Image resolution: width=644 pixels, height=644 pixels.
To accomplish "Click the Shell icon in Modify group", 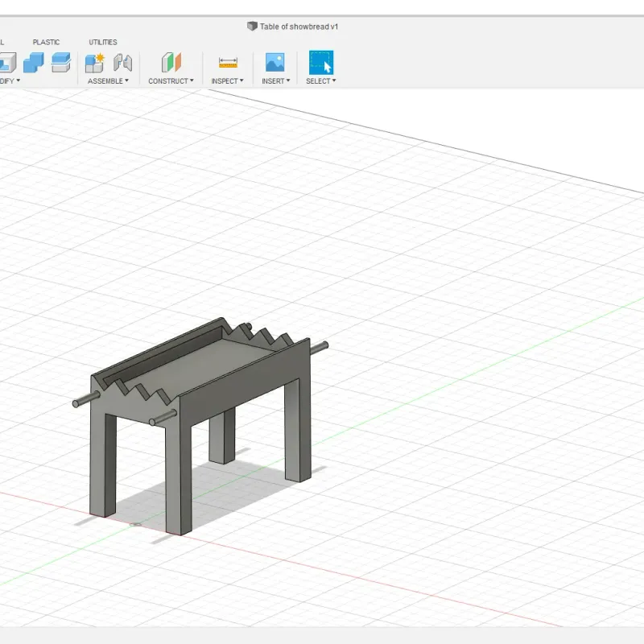I will 6,63.
